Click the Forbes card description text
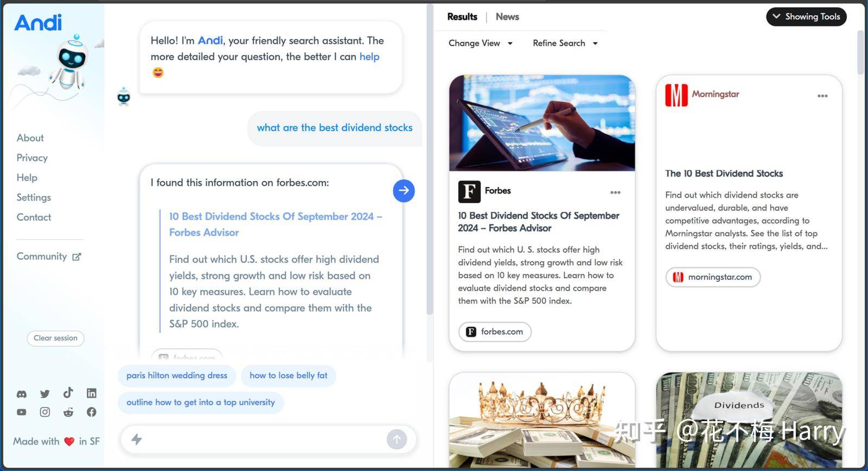868x471 pixels. point(540,275)
